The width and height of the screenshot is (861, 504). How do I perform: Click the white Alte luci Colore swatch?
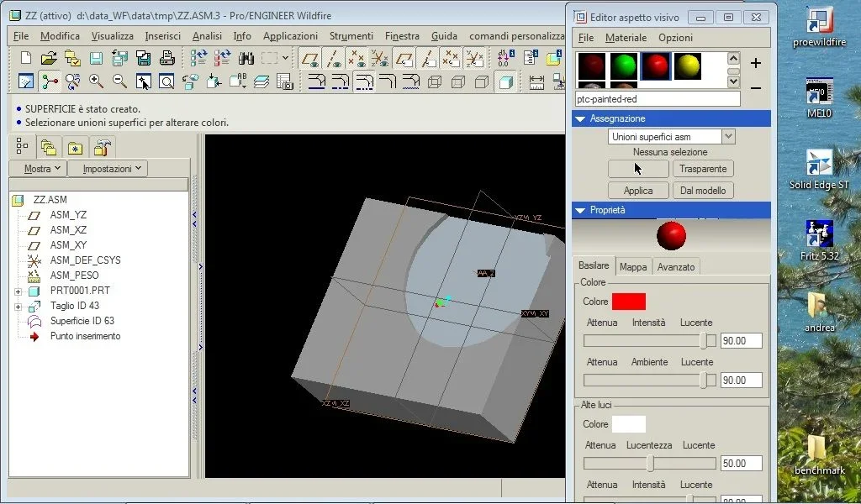tap(629, 424)
